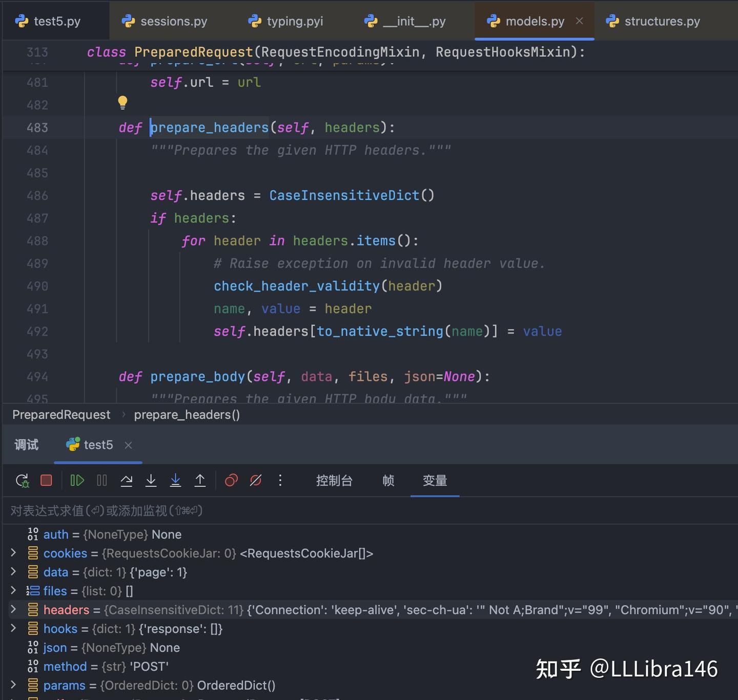Image resolution: width=738 pixels, height=700 pixels.
Task: Open the structures.py tab
Action: [653, 21]
